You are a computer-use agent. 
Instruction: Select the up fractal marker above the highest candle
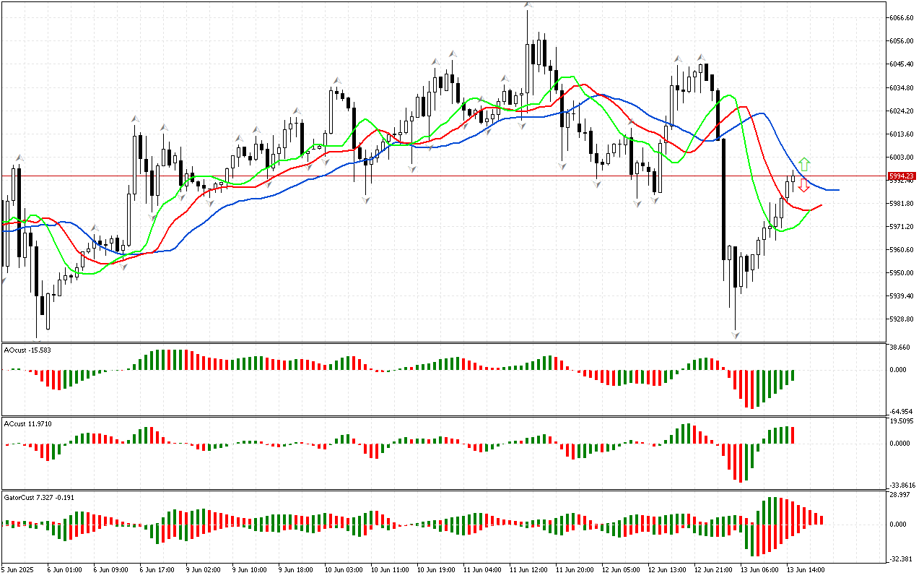[x=528, y=6]
